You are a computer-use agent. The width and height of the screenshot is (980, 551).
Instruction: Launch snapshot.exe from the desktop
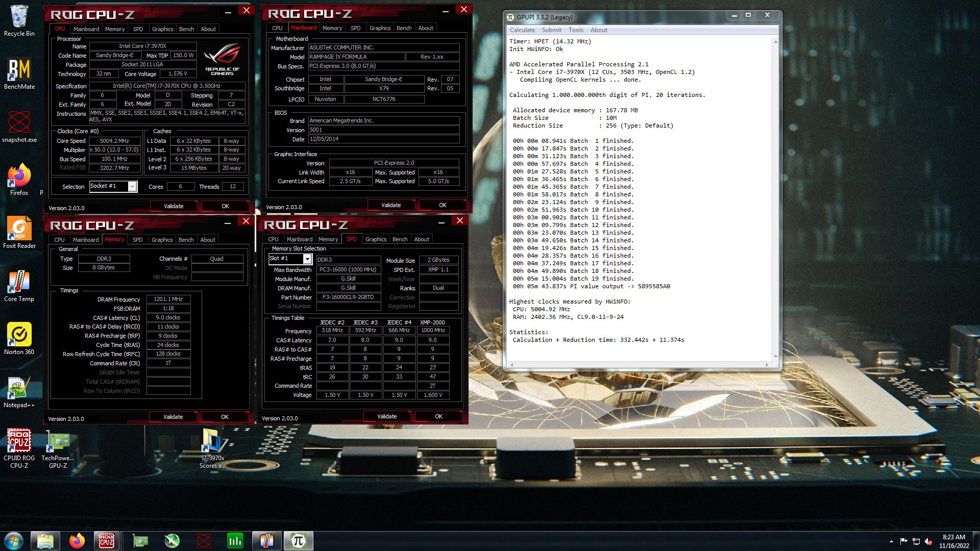click(19, 127)
